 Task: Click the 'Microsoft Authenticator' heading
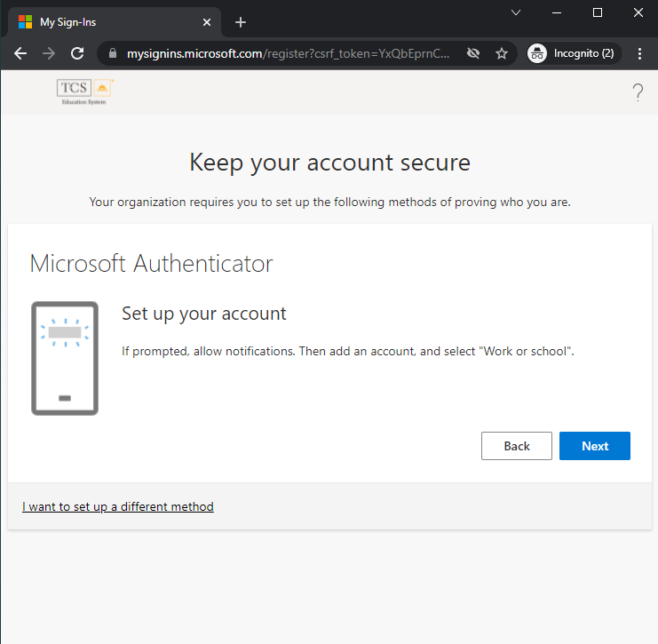point(152,264)
